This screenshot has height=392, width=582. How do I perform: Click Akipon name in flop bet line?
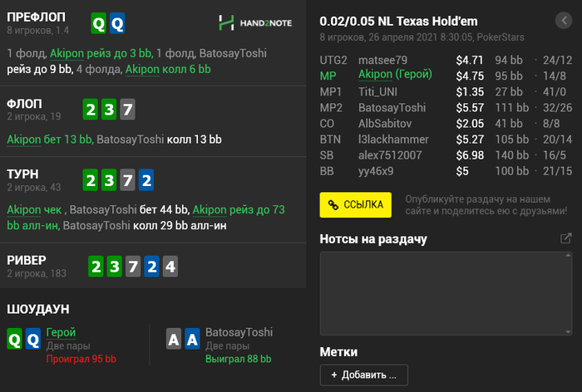(24, 140)
